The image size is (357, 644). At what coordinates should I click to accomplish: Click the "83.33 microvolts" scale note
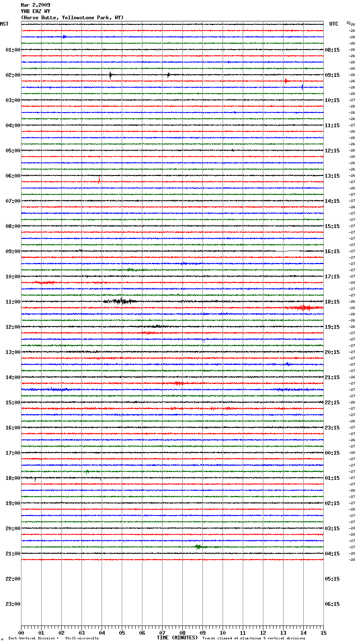82,639
